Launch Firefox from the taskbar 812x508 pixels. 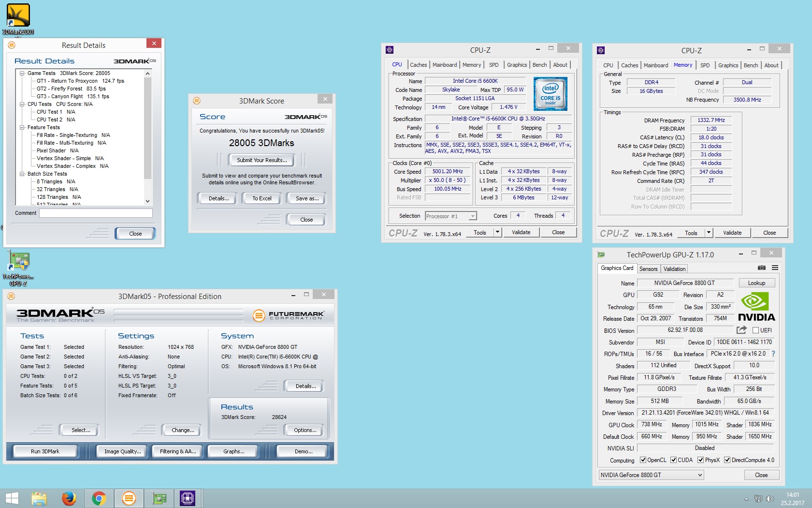tap(69, 498)
